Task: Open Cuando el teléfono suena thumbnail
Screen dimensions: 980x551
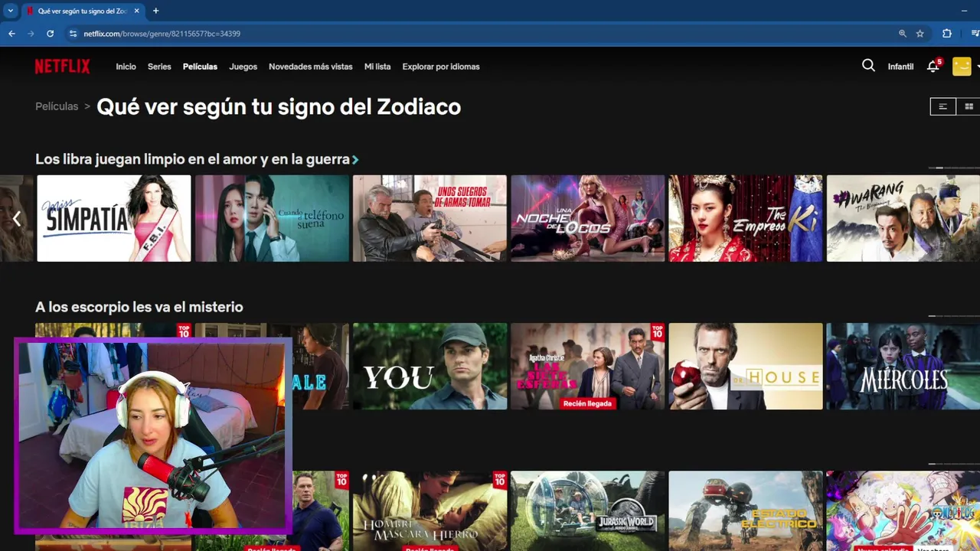Action: pos(272,218)
